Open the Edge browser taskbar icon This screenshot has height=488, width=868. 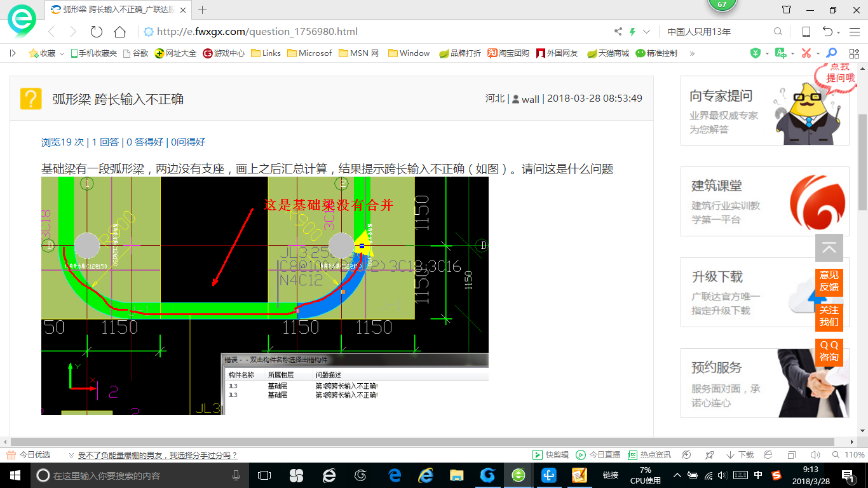tap(395, 475)
